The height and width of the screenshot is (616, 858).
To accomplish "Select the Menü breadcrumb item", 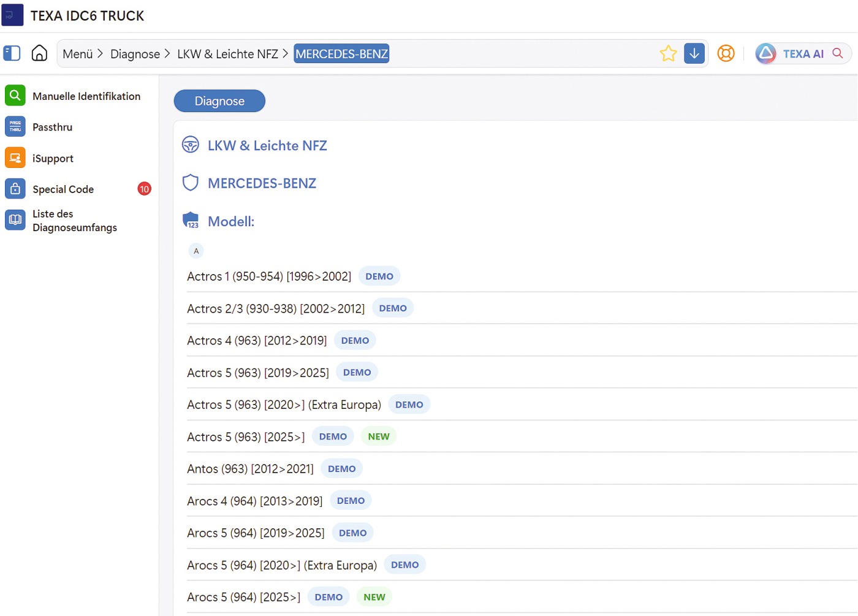I will pyautogui.click(x=78, y=54).
